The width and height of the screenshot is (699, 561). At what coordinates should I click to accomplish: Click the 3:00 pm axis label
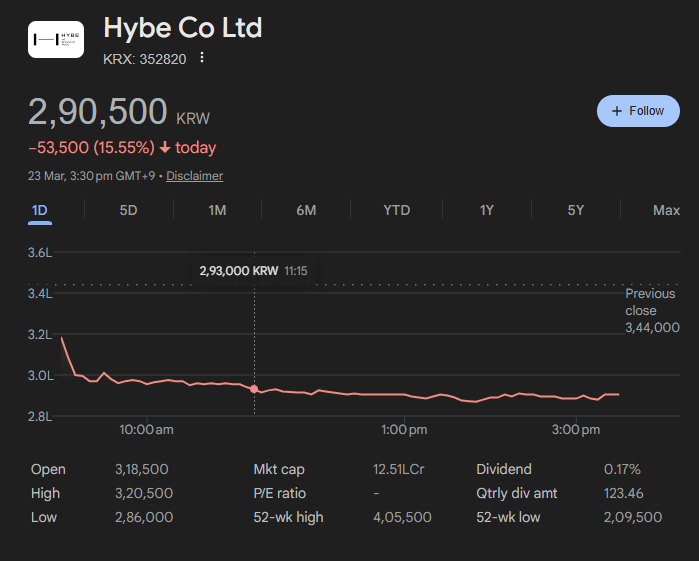pos(576,430)
